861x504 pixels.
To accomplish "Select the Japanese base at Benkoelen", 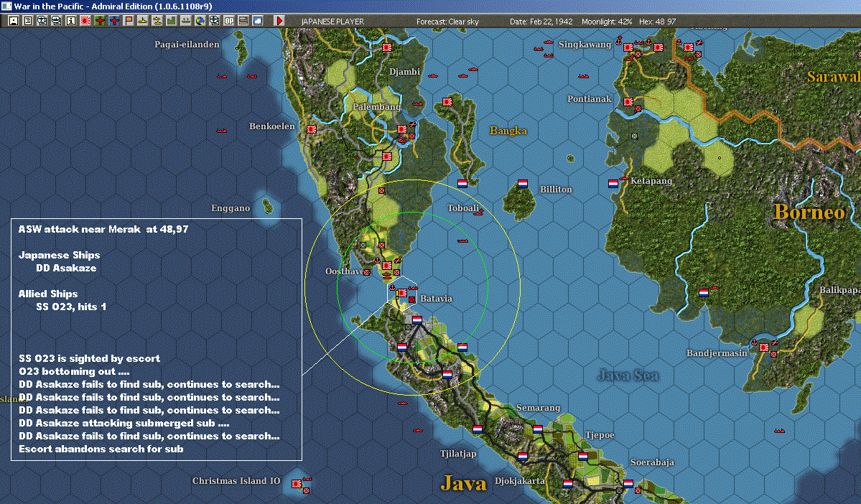I will pyautogui.click(x=312, y=129).
